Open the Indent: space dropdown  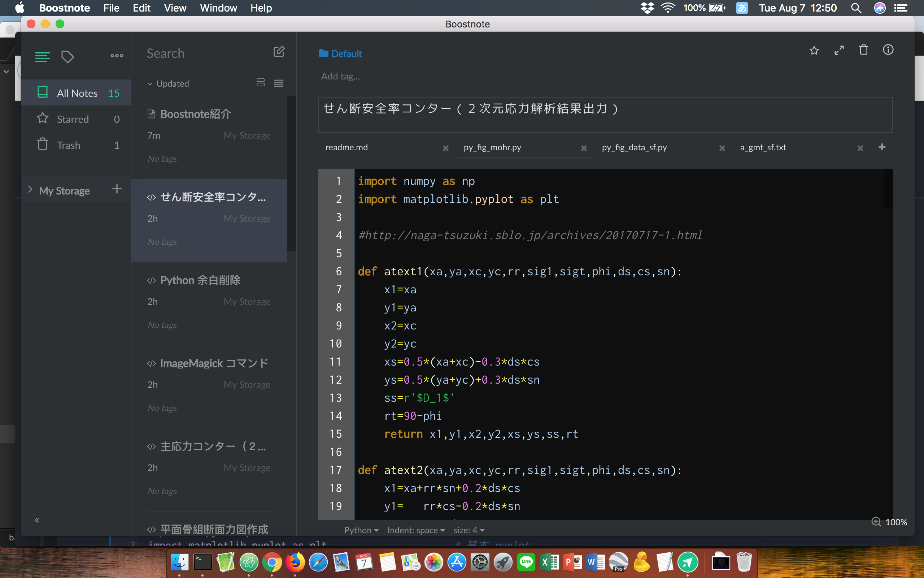(416, 530)
